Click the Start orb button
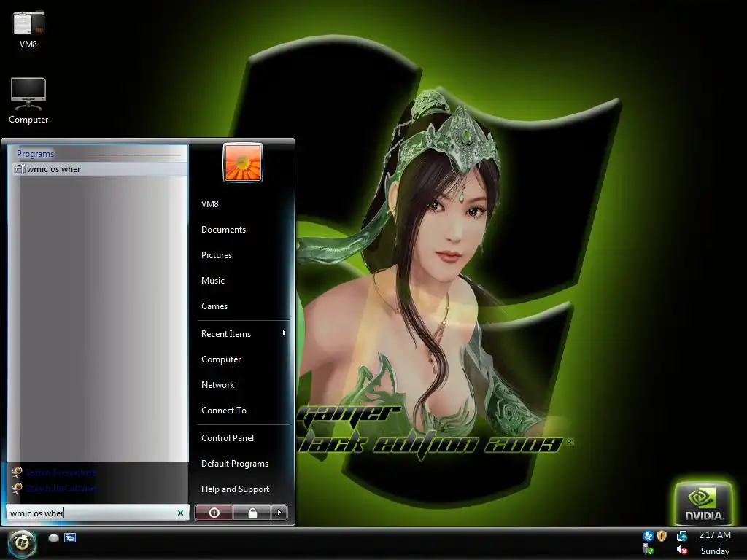 tap(21, 542)
